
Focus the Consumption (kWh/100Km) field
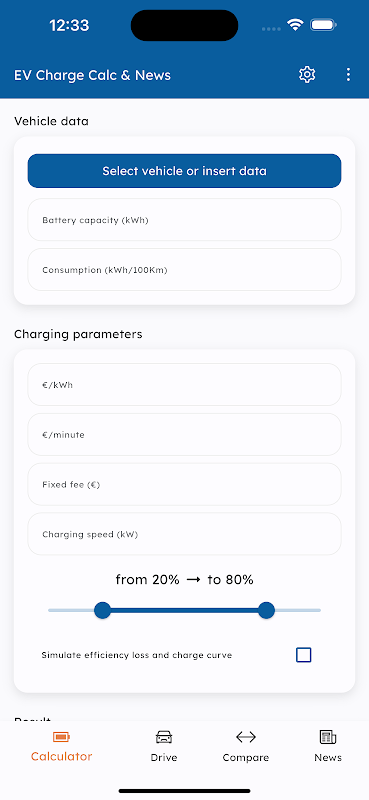[184, 270]
